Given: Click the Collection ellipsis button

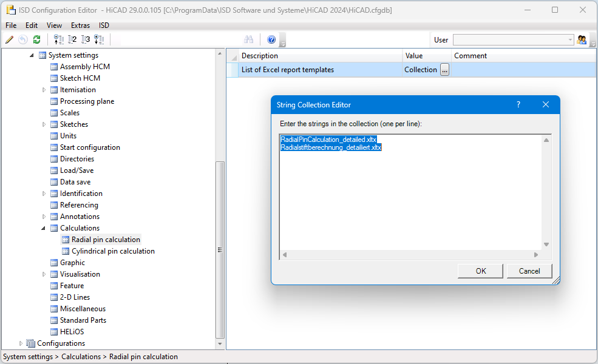Looking at the screenshot, I should click(444, 70).
